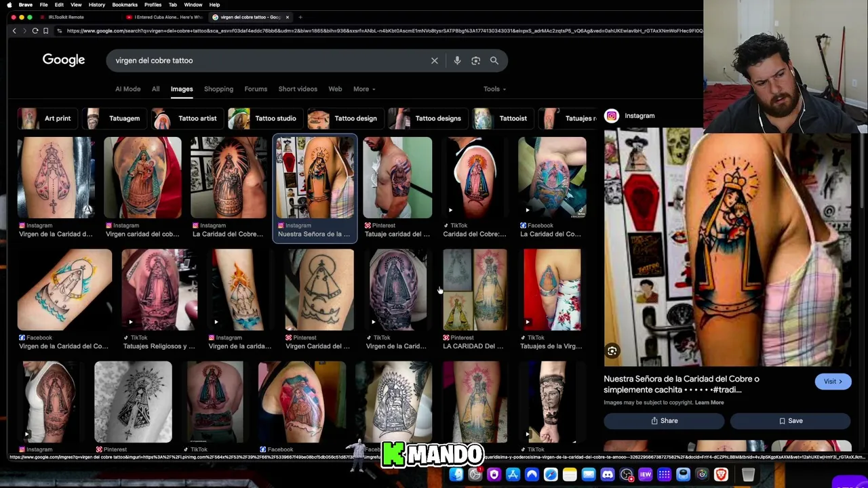Open App Store from the dock
This screenshot has height=488, width=868.
tap(513, 475)
